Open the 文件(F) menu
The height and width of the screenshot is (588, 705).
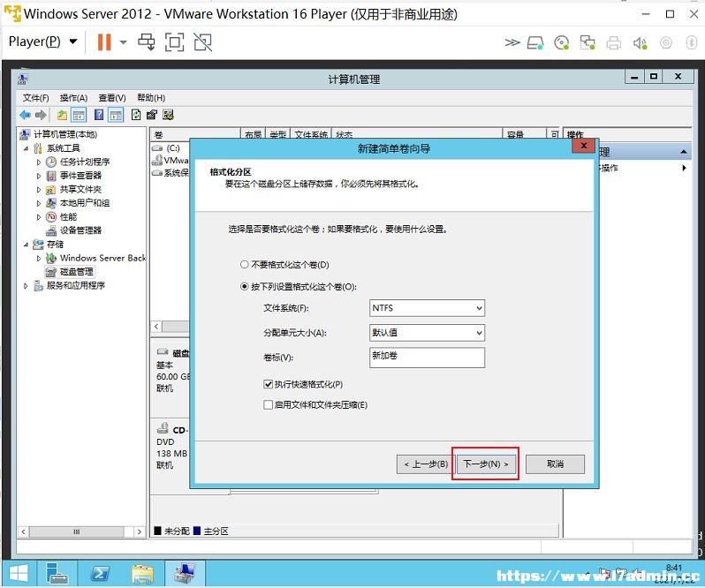click(x=35, y=98)
